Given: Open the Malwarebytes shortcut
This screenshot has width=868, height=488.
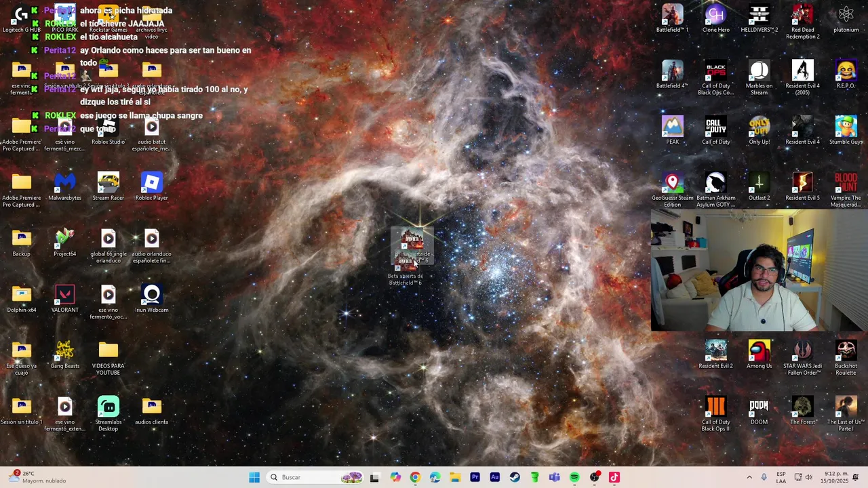Looking at the screenshot, I should [x=64, y=187].
